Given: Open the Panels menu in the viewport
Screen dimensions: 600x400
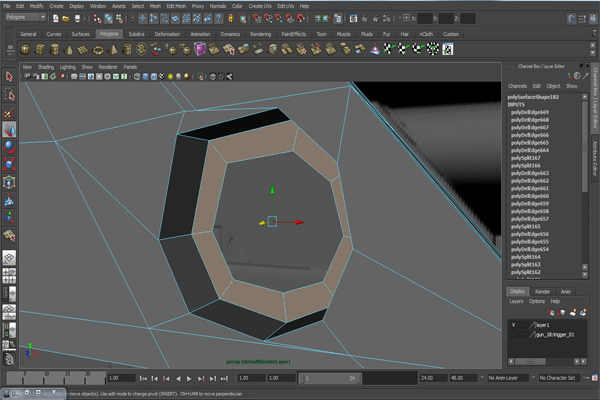Looking at the screenshot, I should (x=130, y=67).
